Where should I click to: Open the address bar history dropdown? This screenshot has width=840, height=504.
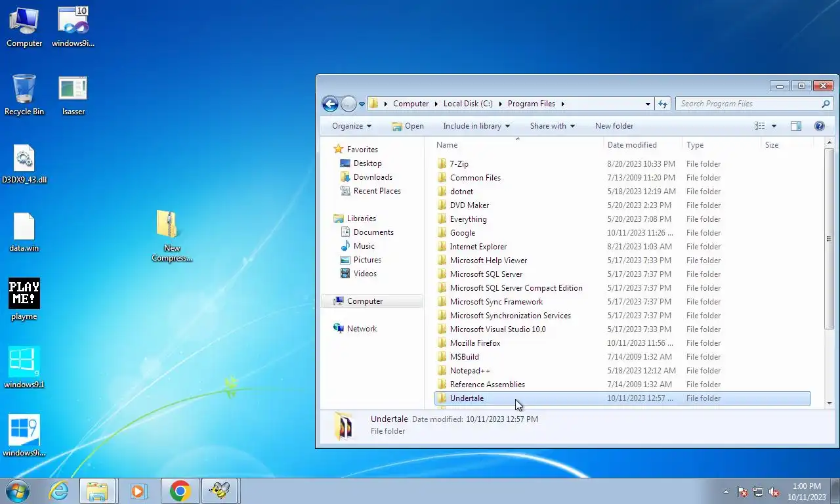648,104
